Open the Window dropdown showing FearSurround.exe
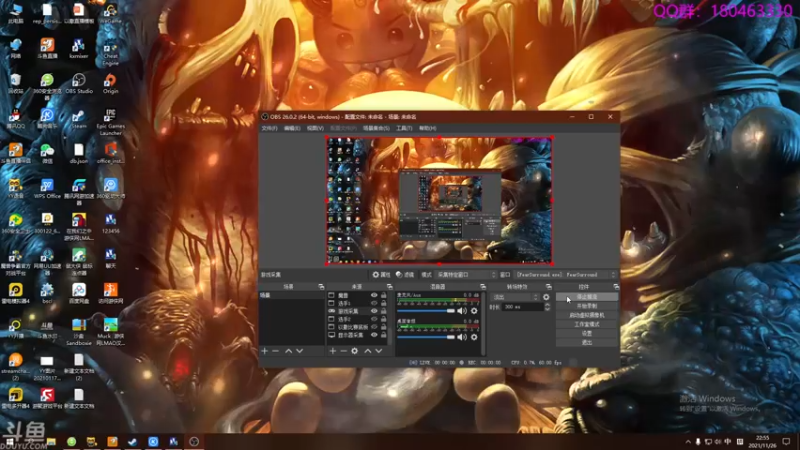This screenshot has width=800, height=450. (565, 274)
